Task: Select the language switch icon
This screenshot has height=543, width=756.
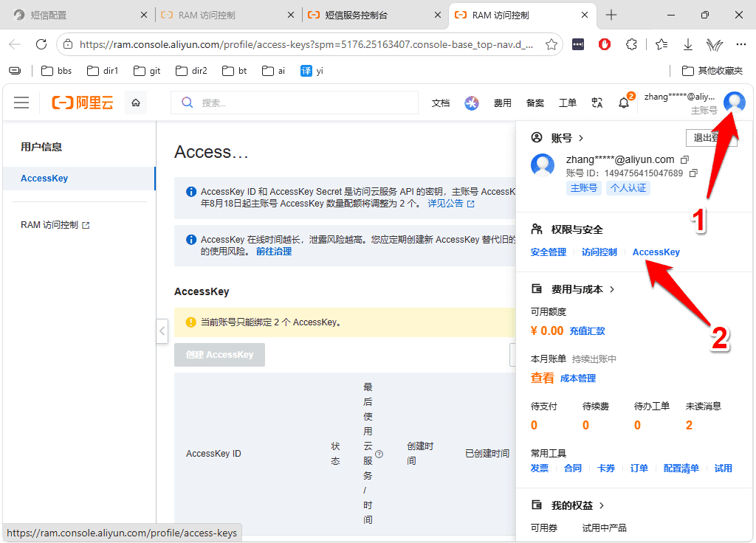Action: click(x=597, y=103)
